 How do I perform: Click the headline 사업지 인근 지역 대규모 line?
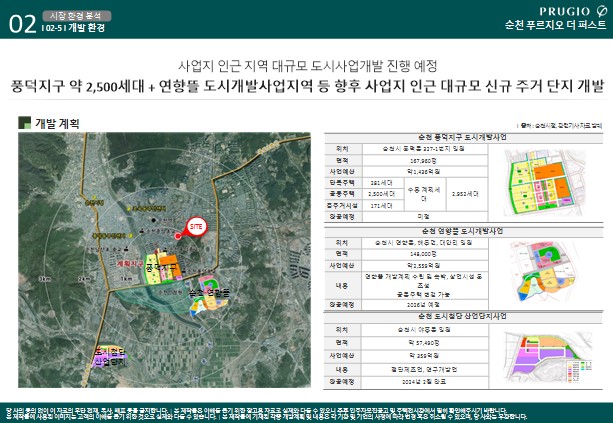(307, 66)
